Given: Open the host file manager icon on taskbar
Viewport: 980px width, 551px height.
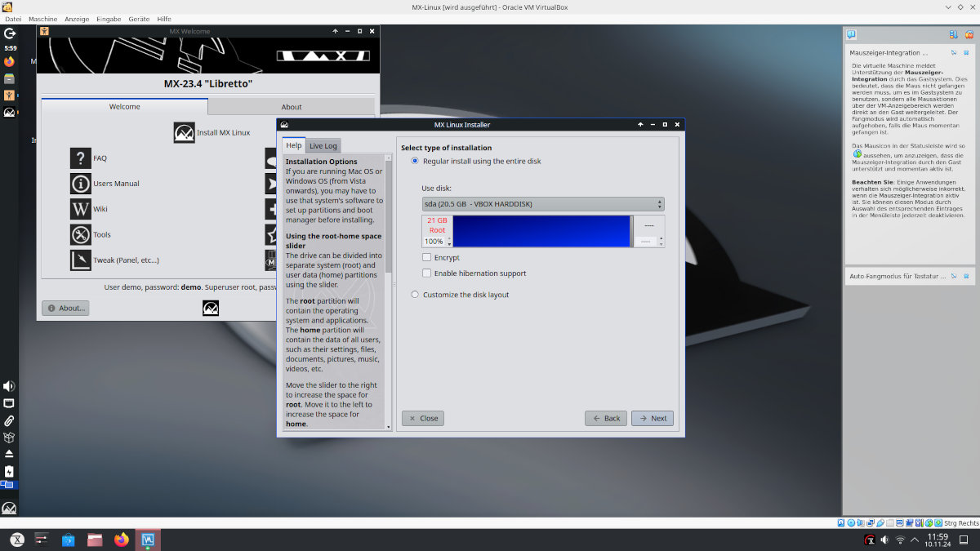Looking at the screenshot, I should pos(95,540).
